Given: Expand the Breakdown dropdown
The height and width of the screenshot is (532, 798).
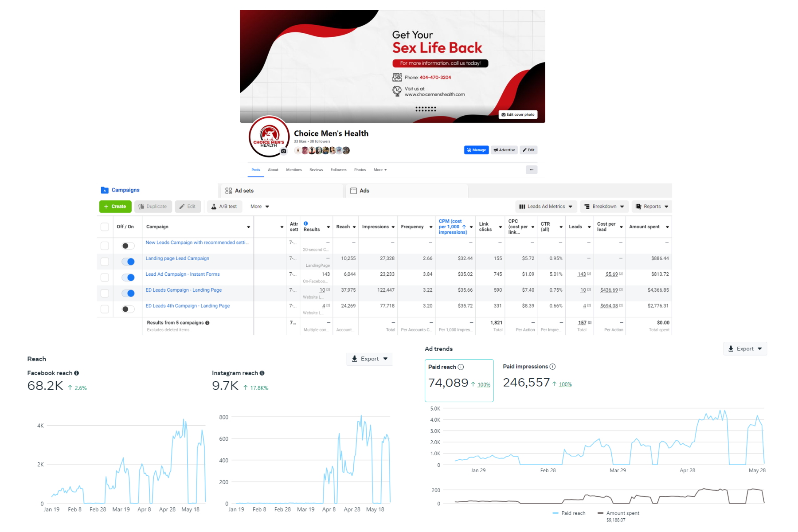Looking at the screenshot, I should [604, 207].
